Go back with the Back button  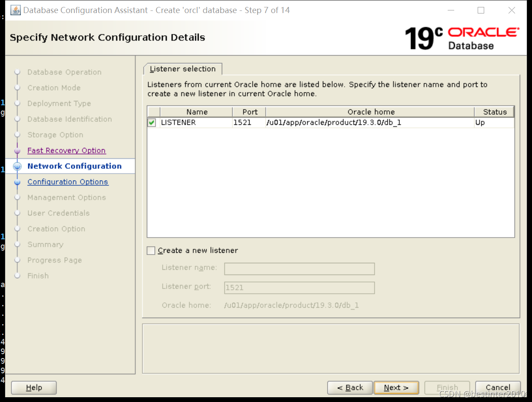pos(350,388)
